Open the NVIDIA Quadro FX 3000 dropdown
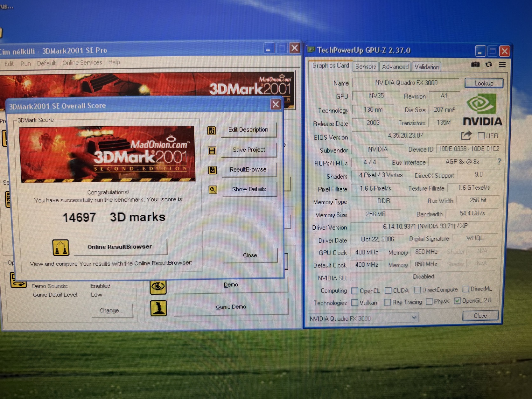The image size is (532, 399). pos(363,318)
